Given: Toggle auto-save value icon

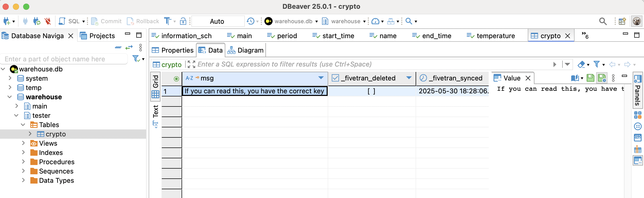Looking at the screenshot, I should (602, 78).
